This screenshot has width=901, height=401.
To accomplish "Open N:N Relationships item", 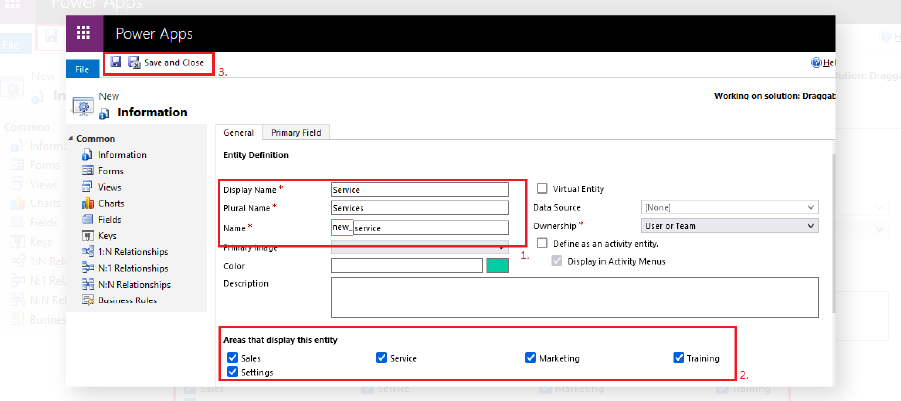I will 134,284.
